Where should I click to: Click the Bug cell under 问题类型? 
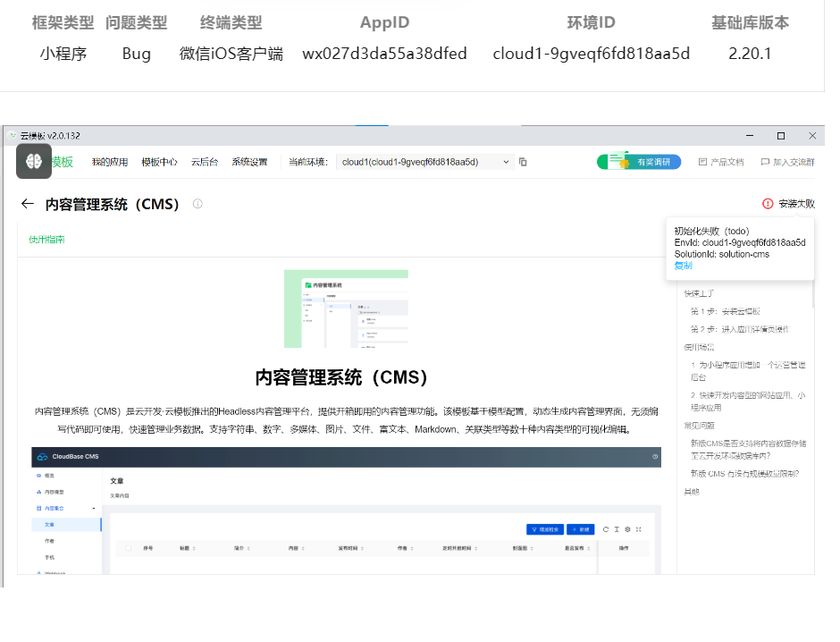coord(137,54)
